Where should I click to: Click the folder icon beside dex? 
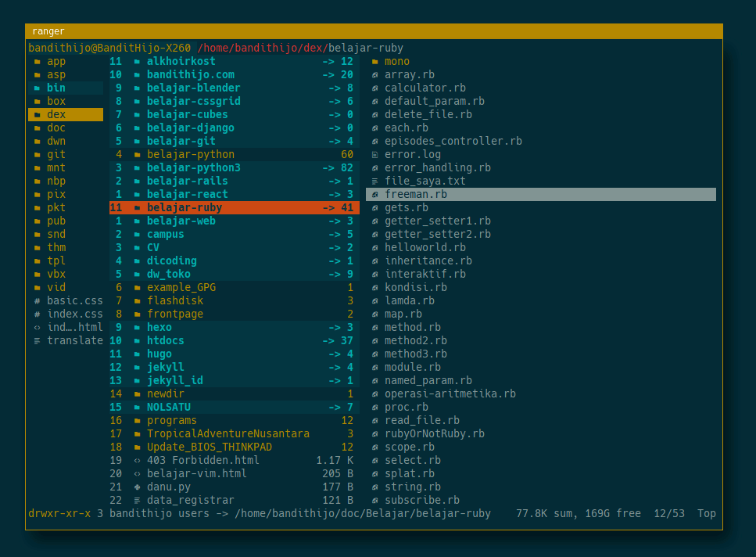point(37,115)
